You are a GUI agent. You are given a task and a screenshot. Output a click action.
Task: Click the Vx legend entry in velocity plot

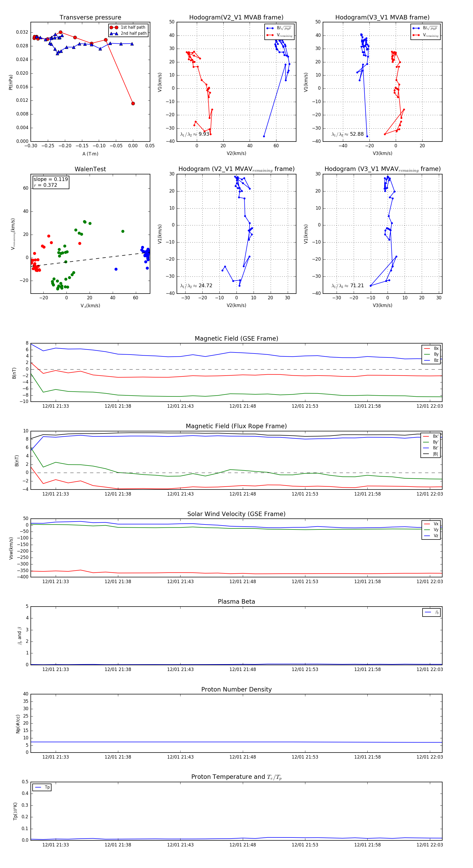point(431,524)
